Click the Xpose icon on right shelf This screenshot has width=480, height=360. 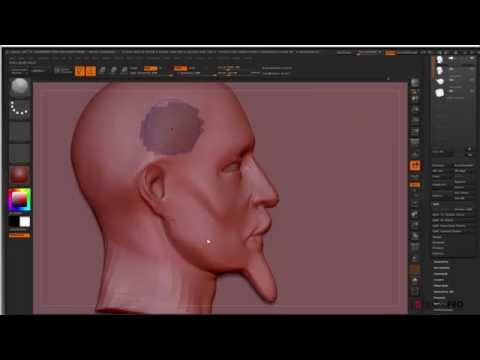click(x=415, y=292)
